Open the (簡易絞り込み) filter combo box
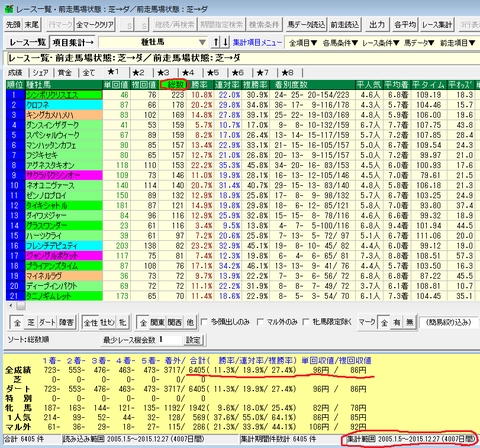The height and width of the screenshot is (448, 480). [449, 322]
